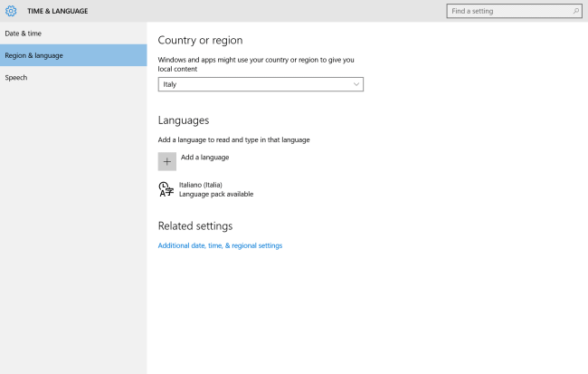
Task: Click the plus icon to add a language
Action: click(x=167, y=161)
